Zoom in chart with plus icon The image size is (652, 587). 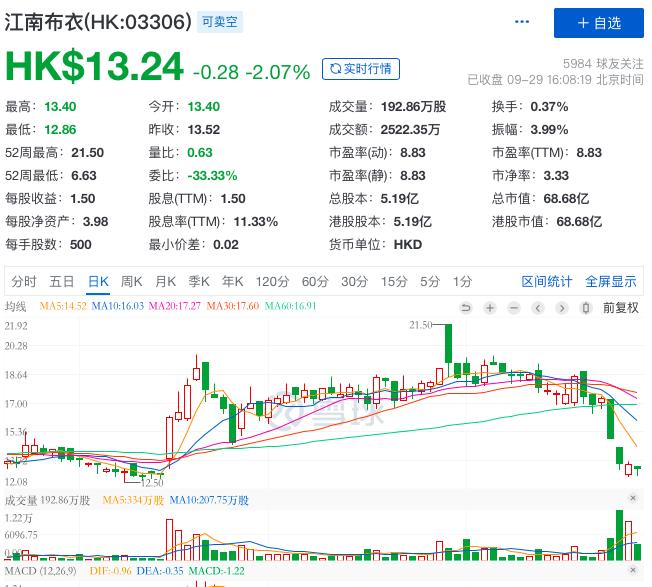(x=490, y=308)
